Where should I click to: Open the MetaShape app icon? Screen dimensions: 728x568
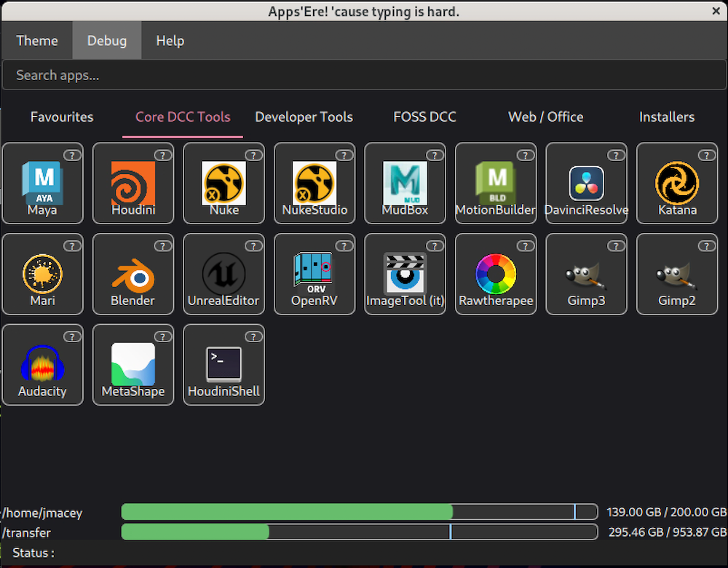click(x=133, y=363)
